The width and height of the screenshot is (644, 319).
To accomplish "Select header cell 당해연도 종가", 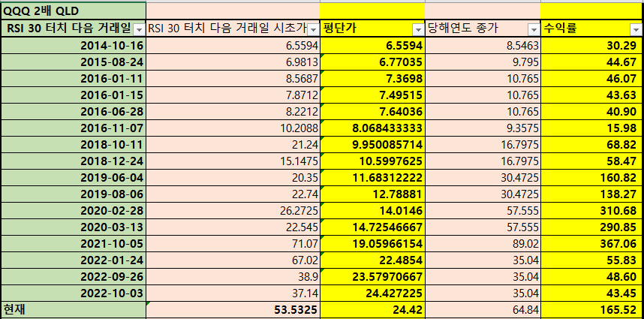I will pos(483,29).
